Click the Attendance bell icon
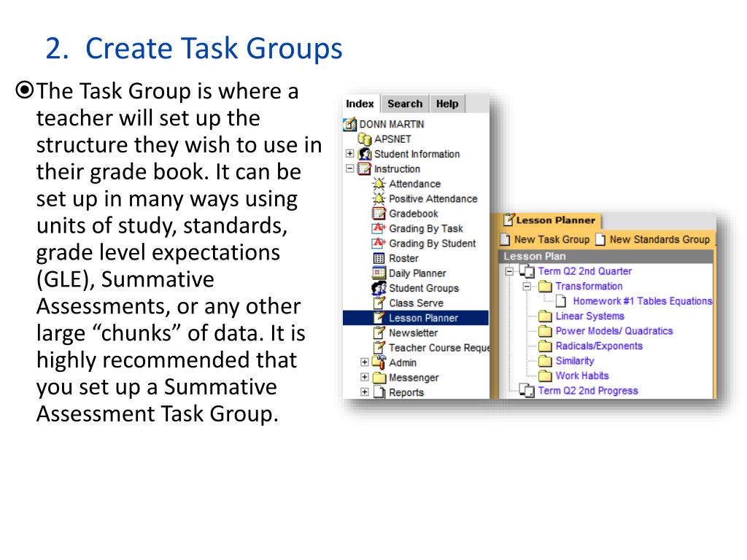 [x=379, y=184]
